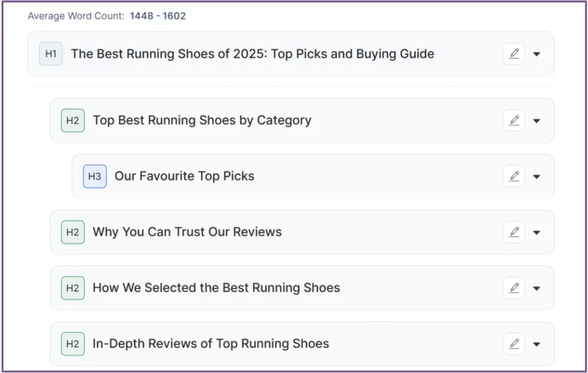588x373 pixels.
Task: Click the edit pencil on 'How We Selected the Best Running Shoes'
Action: coord(514,288)
